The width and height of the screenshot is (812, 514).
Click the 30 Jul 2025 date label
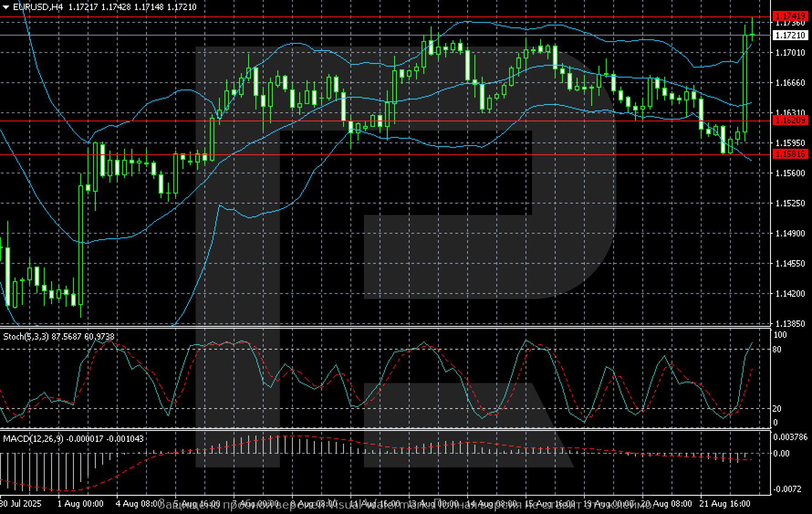click(21, 504)
